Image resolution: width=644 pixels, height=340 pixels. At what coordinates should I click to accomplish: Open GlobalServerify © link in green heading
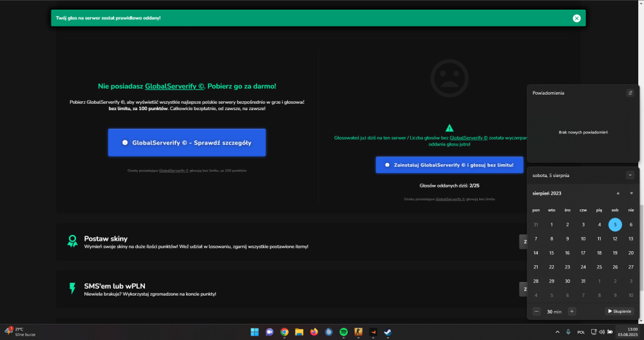[x=175, y=86]
